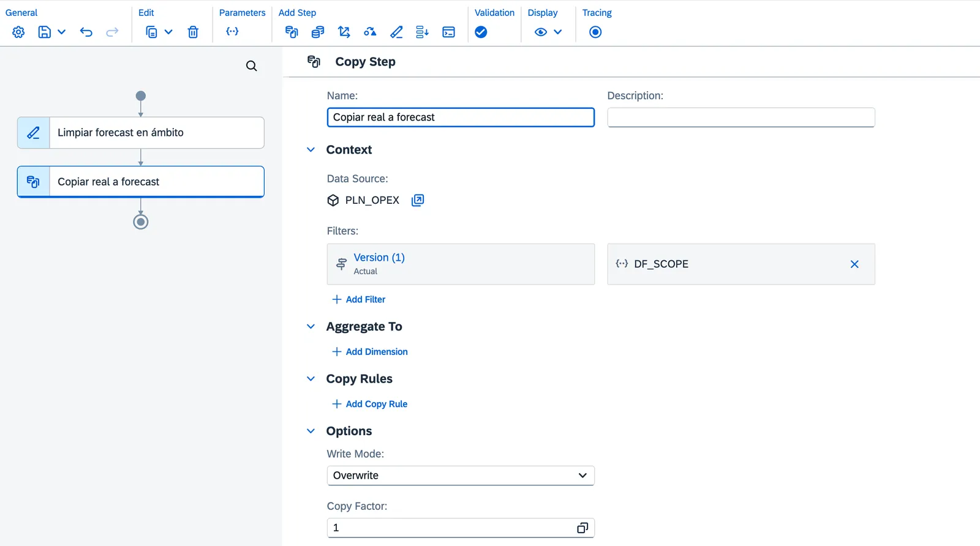Open data action settings gear
The width and height of the screenshot is (980, 546).
18,32
